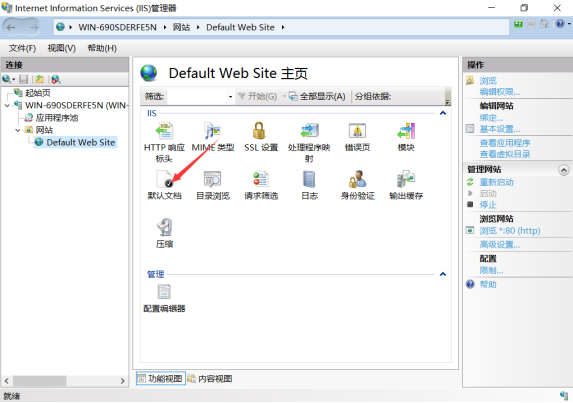573x403 pixels.
Task: Collapse the 管理 group section
Action: click(443, 274)
